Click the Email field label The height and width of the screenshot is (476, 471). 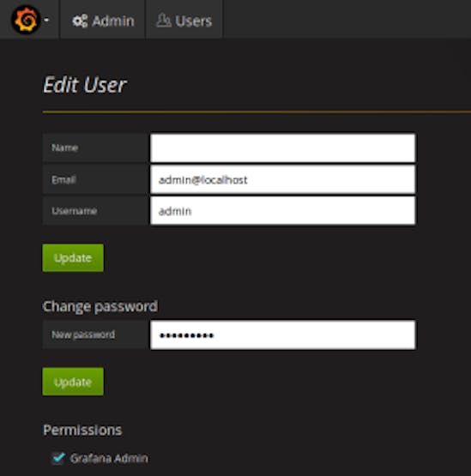pos(63,180)
